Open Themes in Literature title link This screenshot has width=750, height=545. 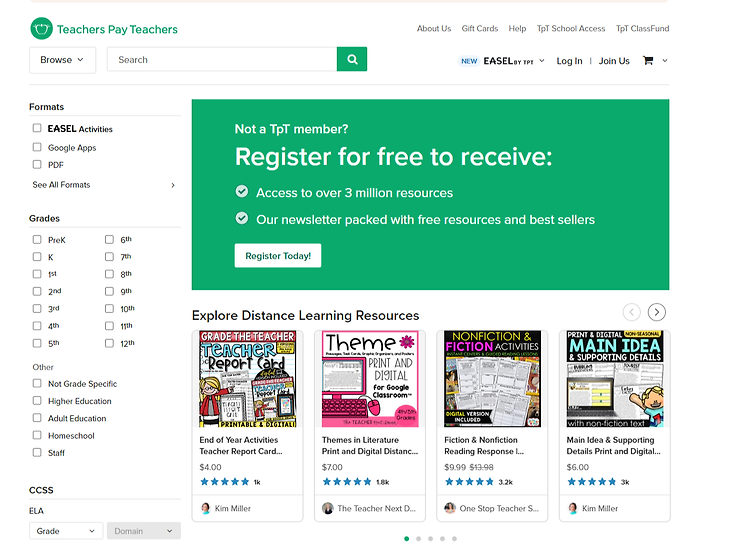(370, 445)
